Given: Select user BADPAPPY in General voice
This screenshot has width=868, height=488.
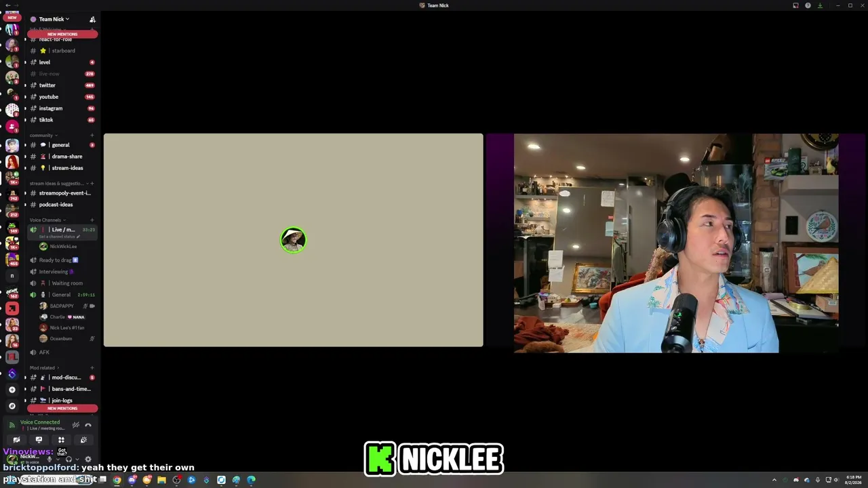Looking at the screenshot, I should pos(68,306).
